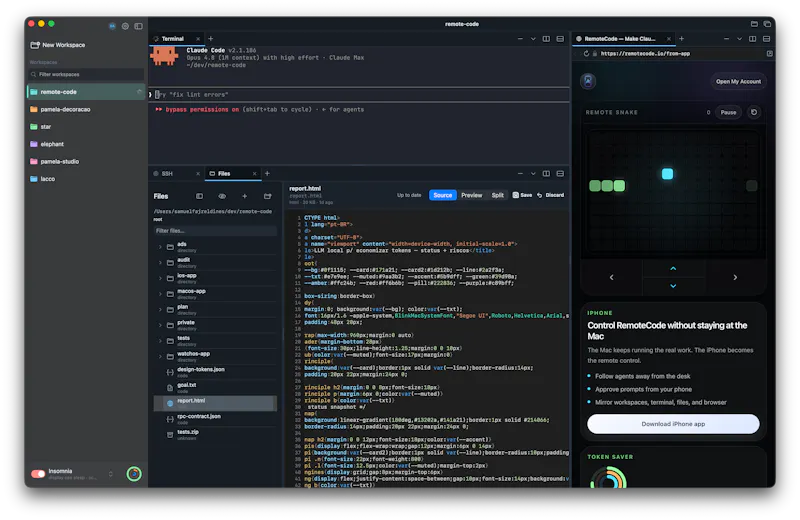Image resolution: width=800 pixels, height=520 pixels.
Task: Open Terminal pane chevron dropdown
Action: coord(533,39)
